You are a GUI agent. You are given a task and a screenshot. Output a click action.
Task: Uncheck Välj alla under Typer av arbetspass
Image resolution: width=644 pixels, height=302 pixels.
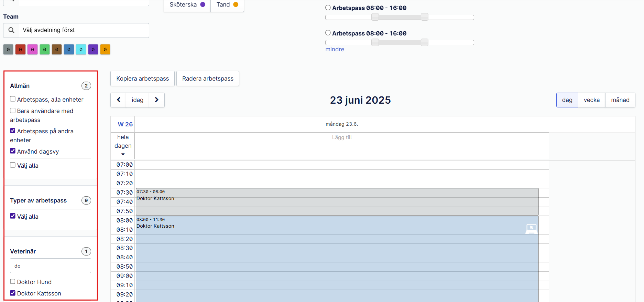[x=13, y=216]
